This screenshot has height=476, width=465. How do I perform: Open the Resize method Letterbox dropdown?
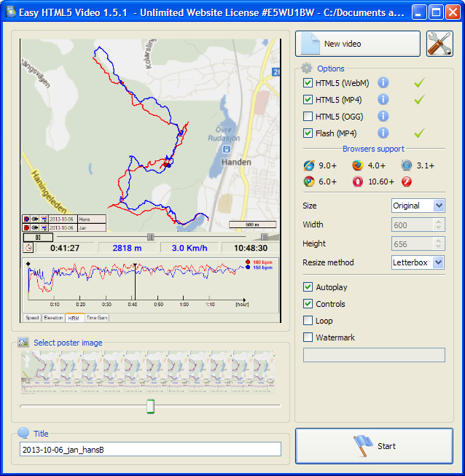coord(418,262)
